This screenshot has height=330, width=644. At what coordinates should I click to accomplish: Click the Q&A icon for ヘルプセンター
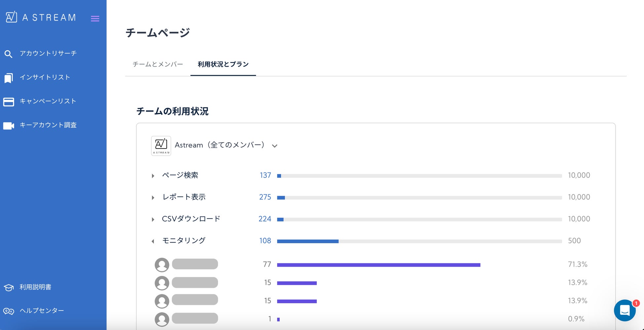(x=9, y=311)
